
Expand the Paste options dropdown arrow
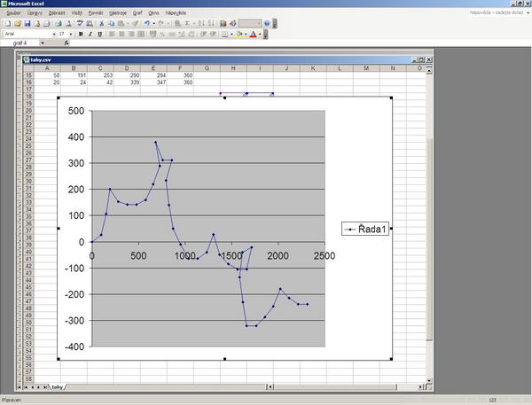click(x=128, y=23)
